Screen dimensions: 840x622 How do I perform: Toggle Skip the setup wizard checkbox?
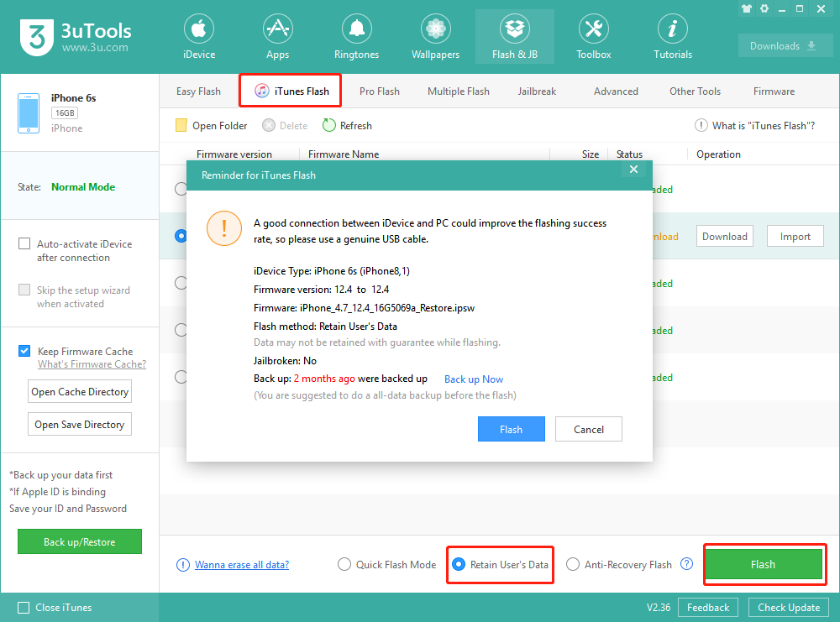(24, 290)
